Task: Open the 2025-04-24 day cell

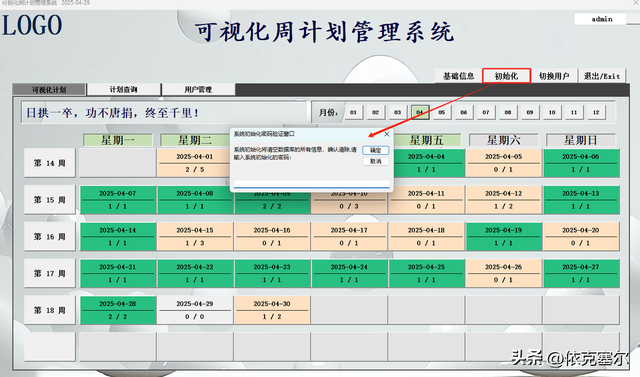Action: coord(349,273)
